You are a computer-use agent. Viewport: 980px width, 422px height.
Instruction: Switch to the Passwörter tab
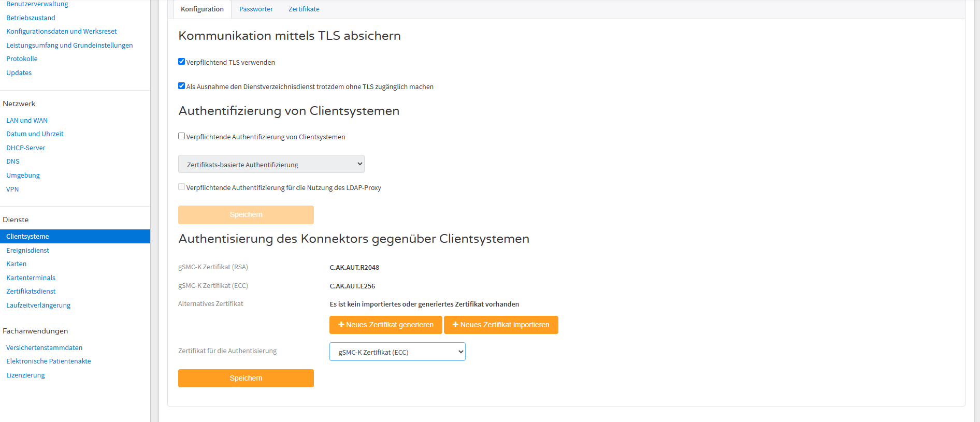click(x=256, y=9)
